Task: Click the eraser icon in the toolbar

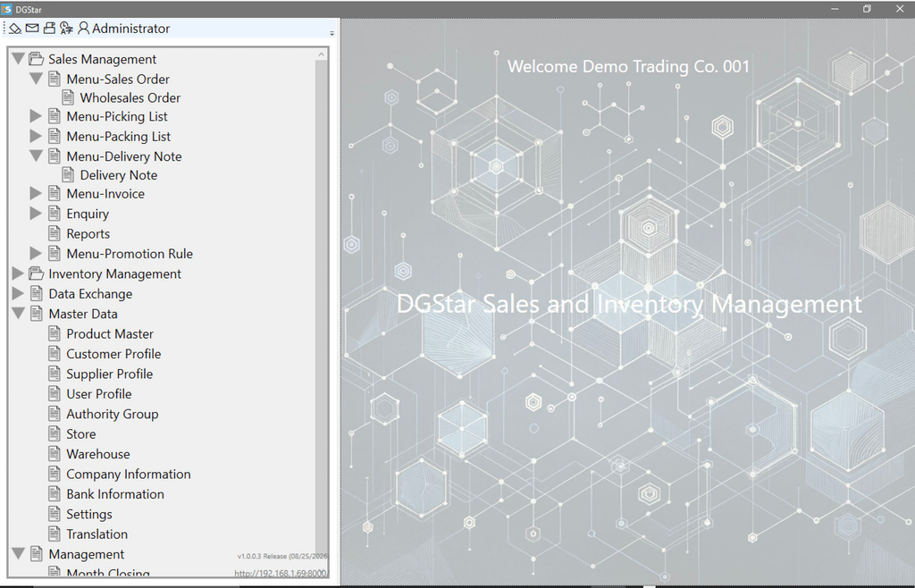Action: coord(15,28)
